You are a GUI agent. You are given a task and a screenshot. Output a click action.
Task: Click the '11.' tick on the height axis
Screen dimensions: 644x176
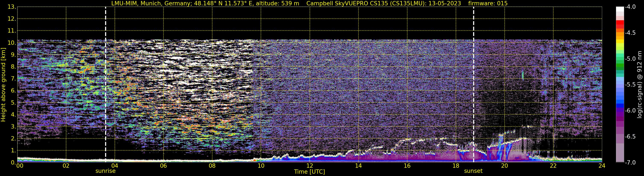click(x=12, y=31)
